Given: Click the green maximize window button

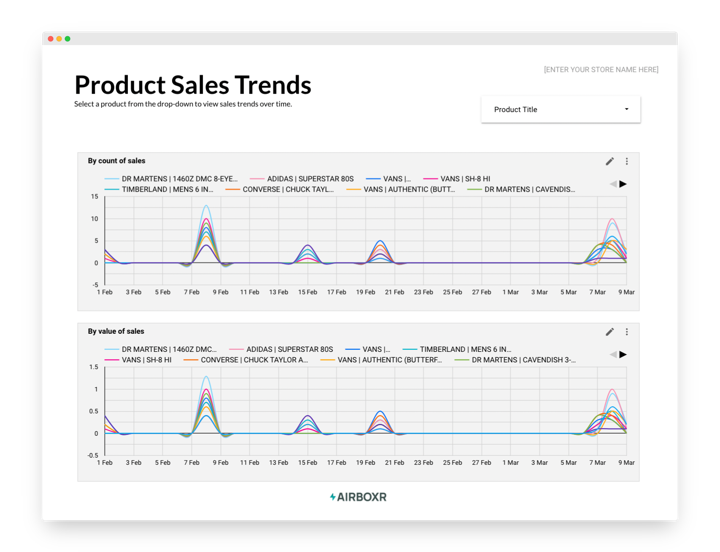Looking at the screenshot, I should pyautogui.click(x=68, y=39).
